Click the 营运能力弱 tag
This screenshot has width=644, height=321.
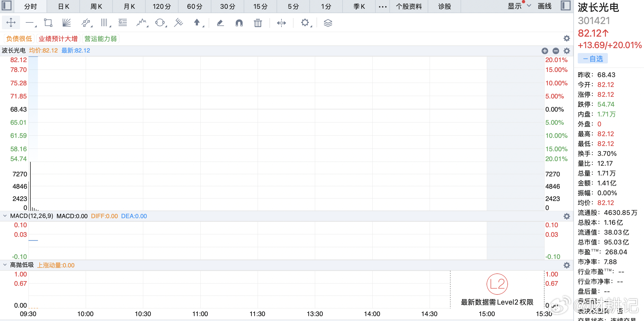(100, 39)
